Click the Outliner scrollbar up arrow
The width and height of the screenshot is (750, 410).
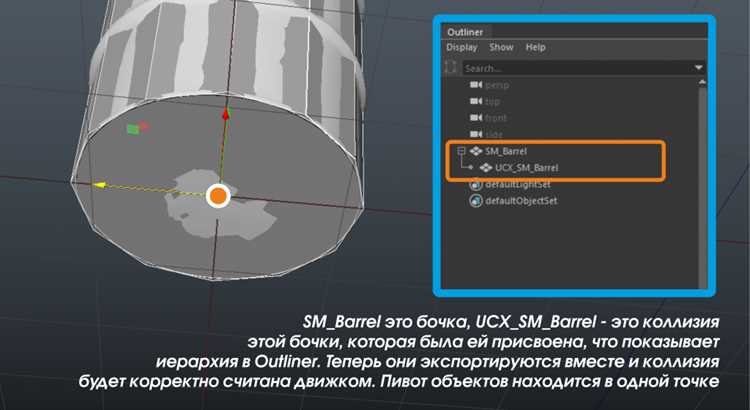click(x=702, y=82)
